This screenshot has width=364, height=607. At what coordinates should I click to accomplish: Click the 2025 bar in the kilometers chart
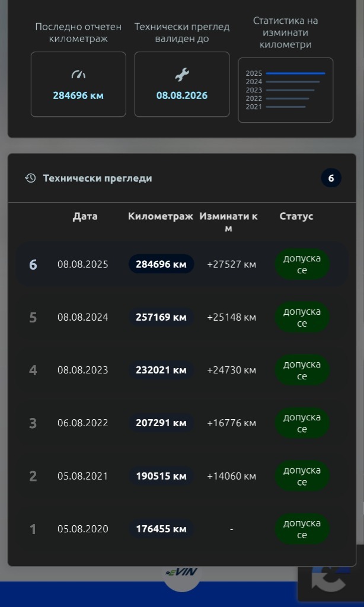point(295,73)
